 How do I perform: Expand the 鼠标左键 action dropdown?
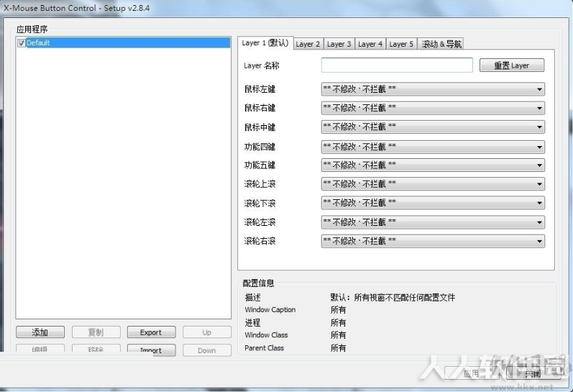point(433,89)
